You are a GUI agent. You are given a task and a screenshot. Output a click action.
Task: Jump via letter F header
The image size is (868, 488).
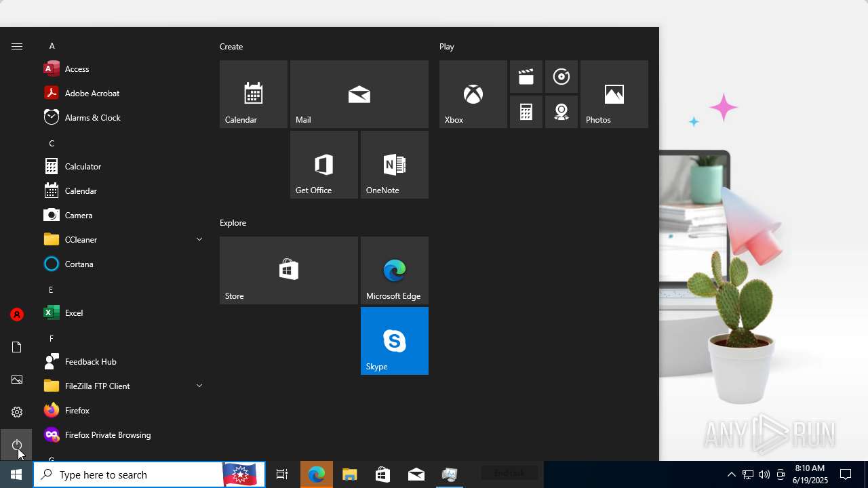click(52, 338)
